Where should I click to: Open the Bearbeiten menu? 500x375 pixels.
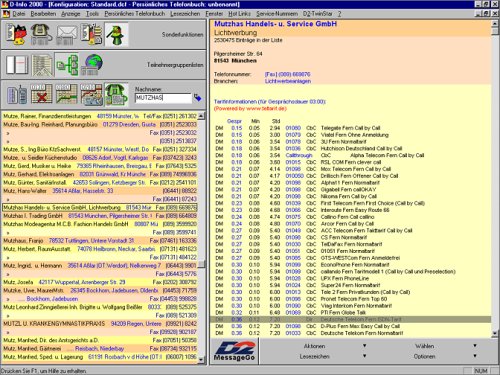point(43,14)
